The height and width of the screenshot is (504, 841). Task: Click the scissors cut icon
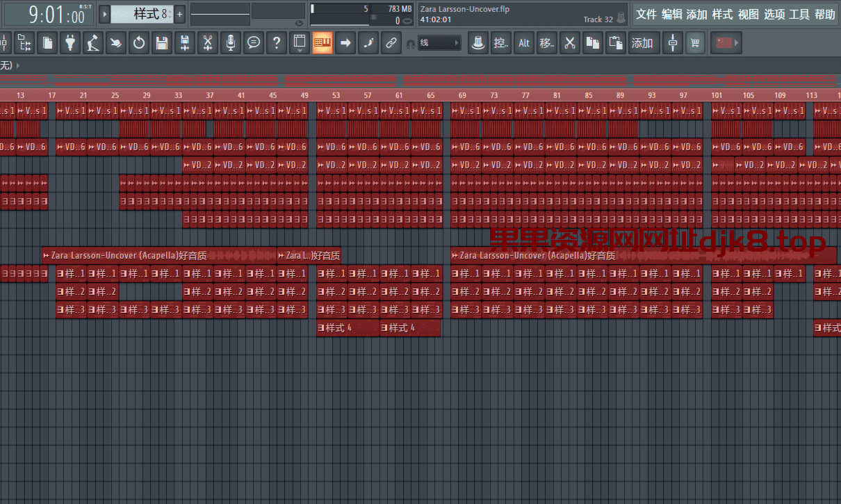coord(570,43)
